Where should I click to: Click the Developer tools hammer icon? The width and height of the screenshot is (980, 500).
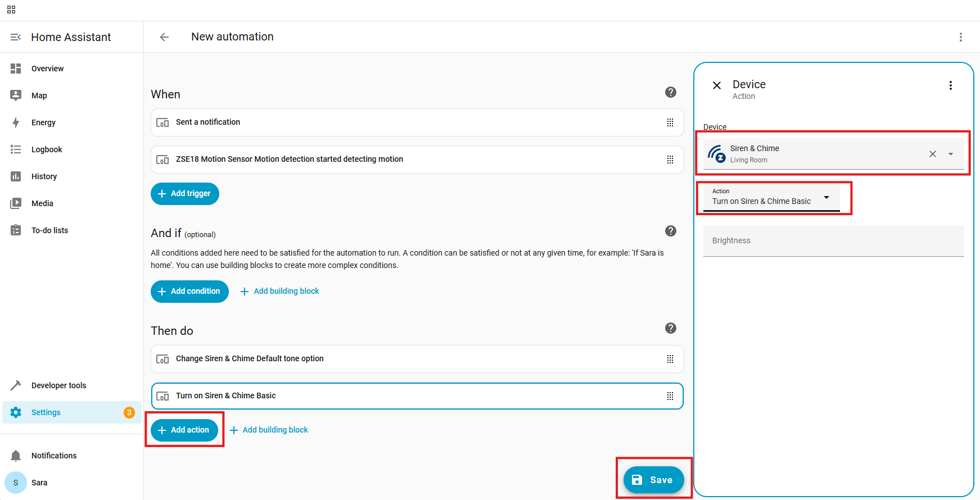(x=16, y=385)
